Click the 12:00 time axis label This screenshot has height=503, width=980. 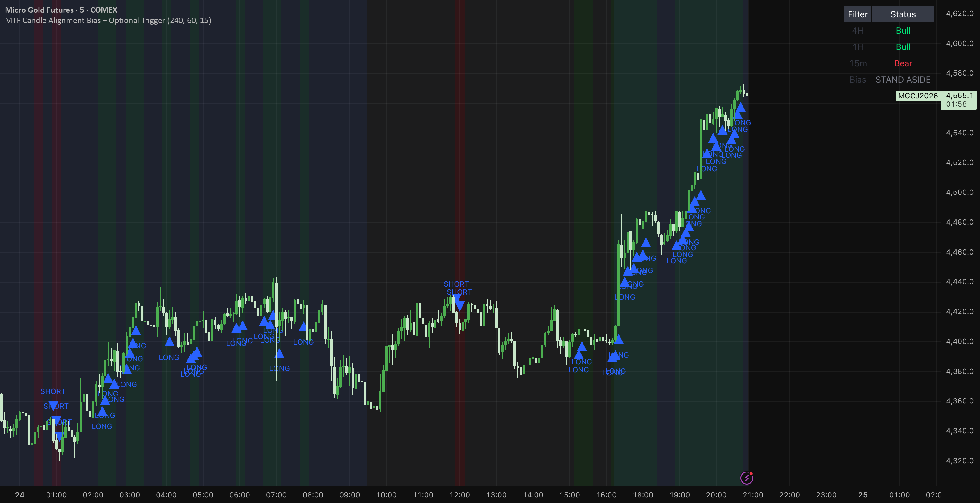point(459,495)
